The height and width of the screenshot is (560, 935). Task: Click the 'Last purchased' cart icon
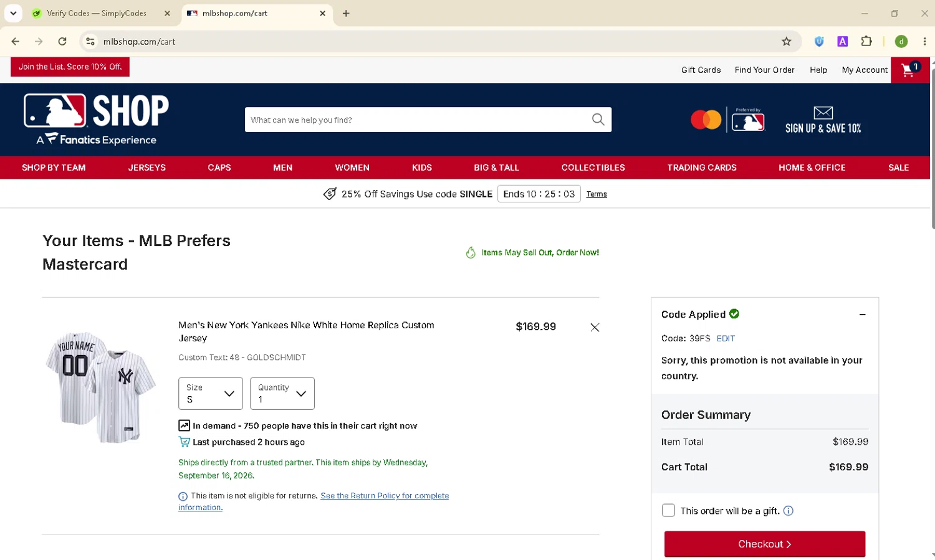coord(184,442)
